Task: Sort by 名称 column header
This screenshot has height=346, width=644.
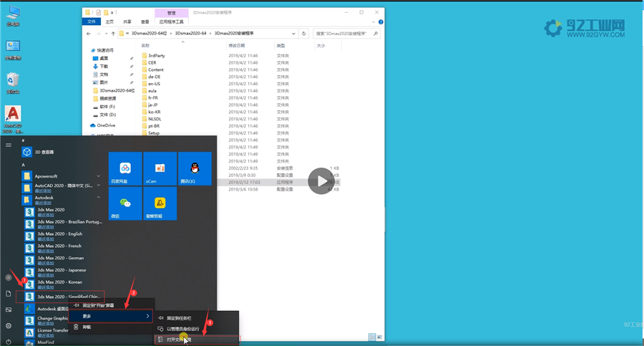Action: point(145,46)
